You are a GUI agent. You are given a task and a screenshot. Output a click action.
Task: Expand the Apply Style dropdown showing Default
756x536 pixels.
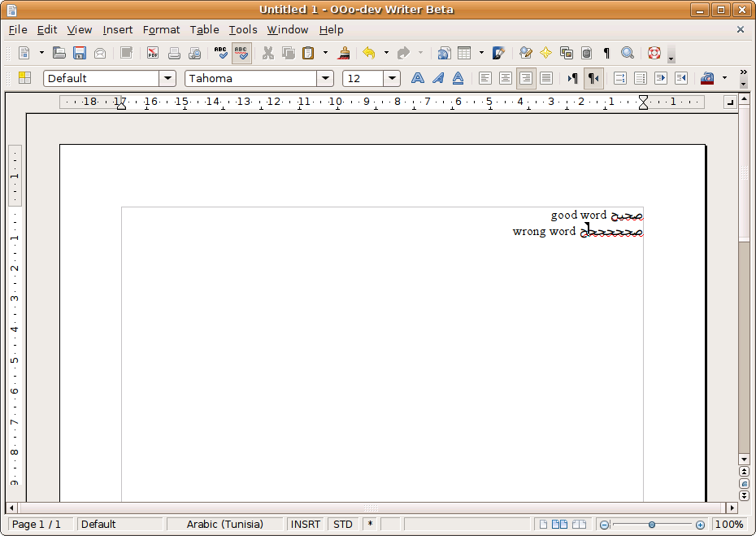167,78
